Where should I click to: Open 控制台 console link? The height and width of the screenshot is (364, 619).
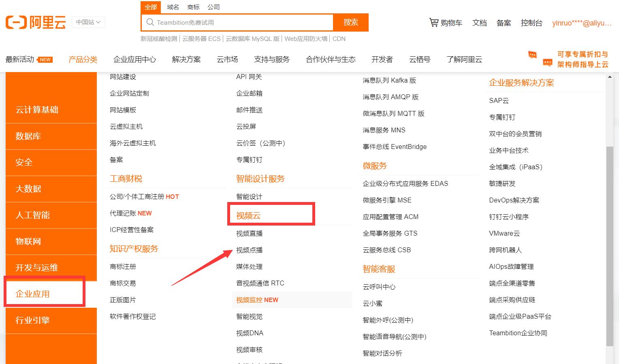pyautogui.click(x=531, y=23)
